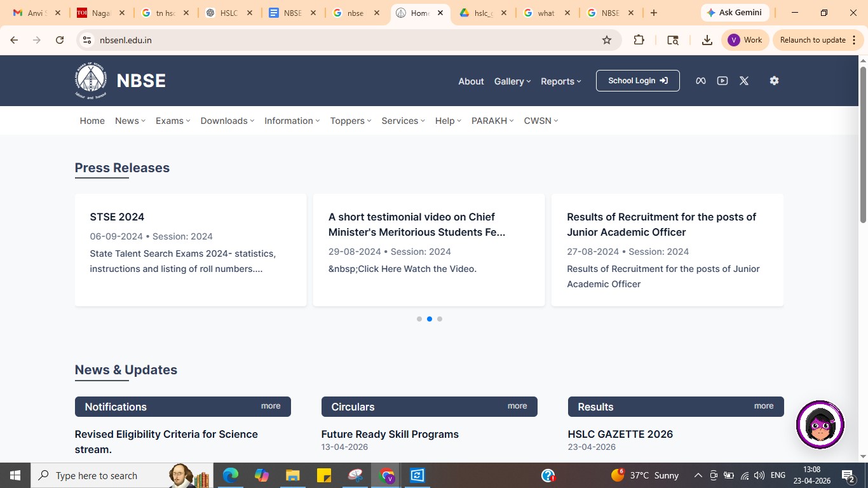Image resolution: width=868 pixels, height=488 pixels.
Task: Click the NBSE logo emblem
Action: click(x=90, y=81)
